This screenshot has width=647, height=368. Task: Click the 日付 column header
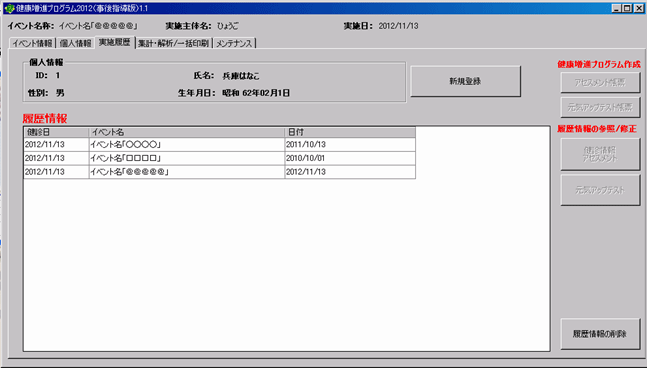(350, 132)
